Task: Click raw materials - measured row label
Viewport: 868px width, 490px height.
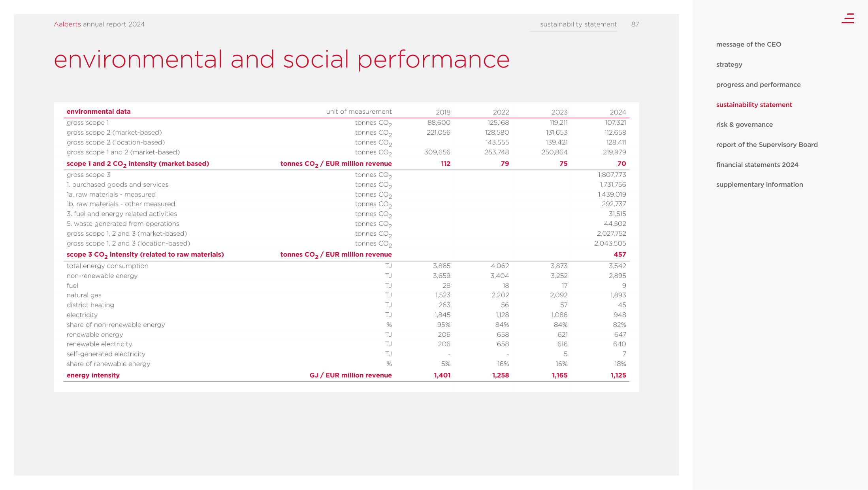Action: (x=111, y=194)
